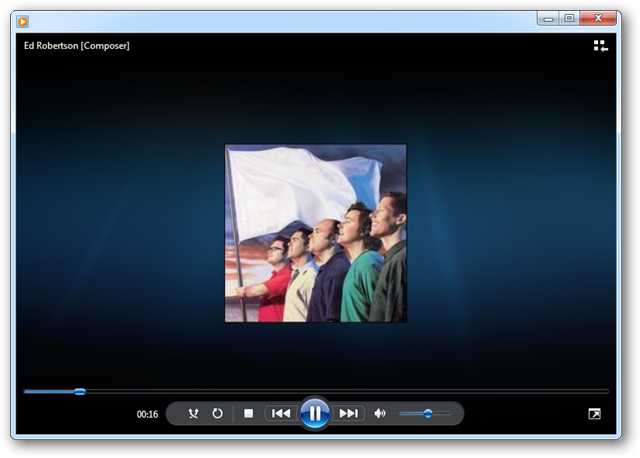Viewport: 640px width, 458px height.
Task: View full screen mode icon
Action: click(594, 414)
